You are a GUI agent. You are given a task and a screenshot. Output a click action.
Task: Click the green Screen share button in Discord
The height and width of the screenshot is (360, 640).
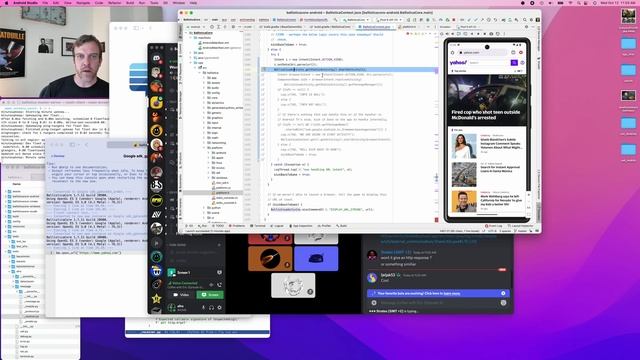[x=210, y=295]
